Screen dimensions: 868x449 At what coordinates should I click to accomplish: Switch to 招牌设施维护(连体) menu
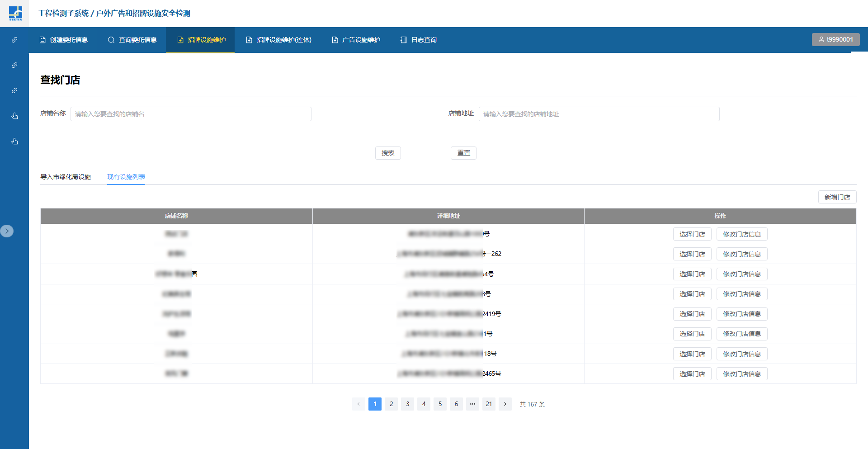[278, 40]
